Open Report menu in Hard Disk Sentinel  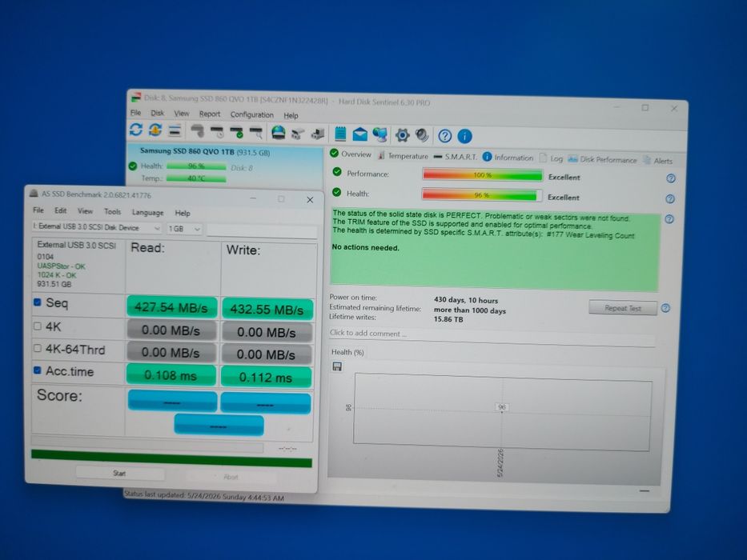click(210, 114)
